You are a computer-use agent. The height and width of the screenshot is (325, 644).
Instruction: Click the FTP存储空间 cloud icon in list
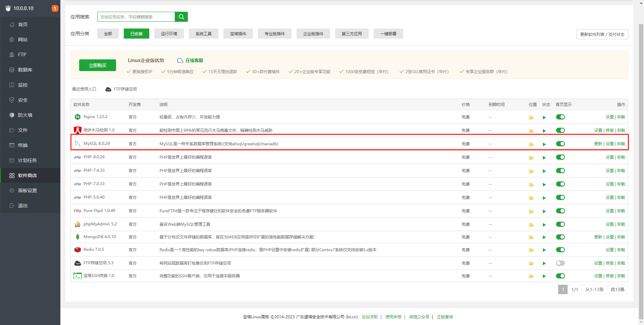[x=77, y=263]
